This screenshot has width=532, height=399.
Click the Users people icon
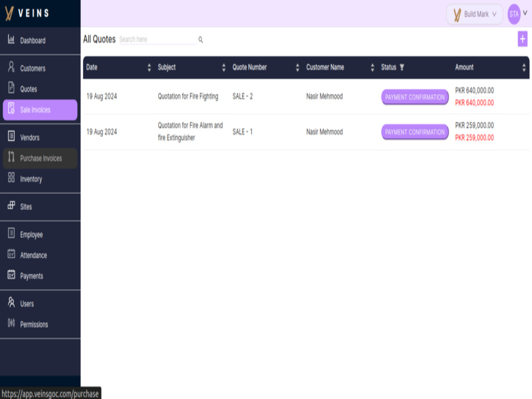click(x=11, y=302)
